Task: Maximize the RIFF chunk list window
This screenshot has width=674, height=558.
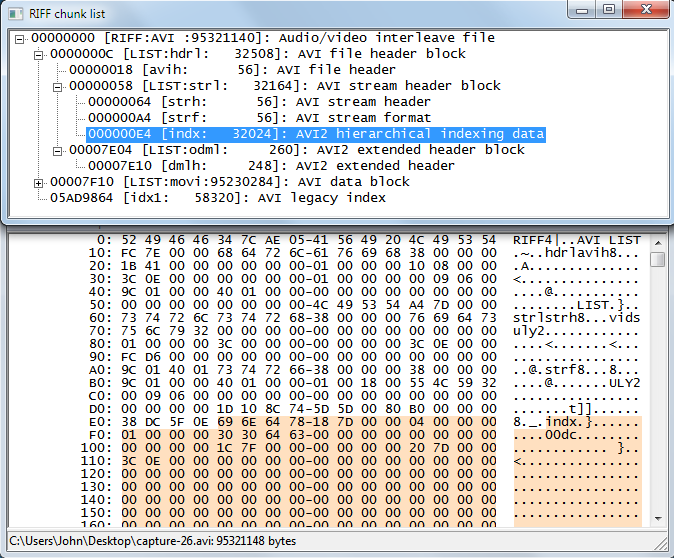Action: pyautogui.click(x=609, y=10)
